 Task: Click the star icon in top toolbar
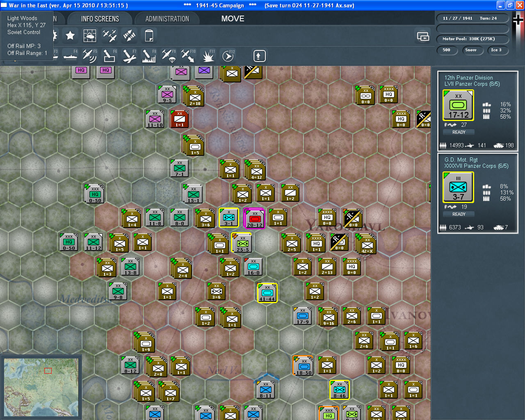click(x=70, y=36)
